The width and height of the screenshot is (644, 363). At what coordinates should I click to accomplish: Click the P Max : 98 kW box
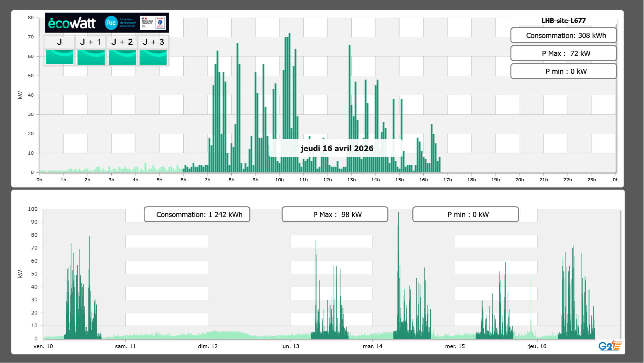pos(335,214)
